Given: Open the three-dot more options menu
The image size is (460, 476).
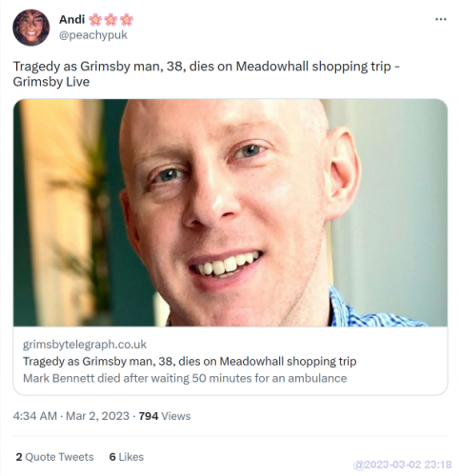Looking at the screenshot, I should tap(441, 19).
